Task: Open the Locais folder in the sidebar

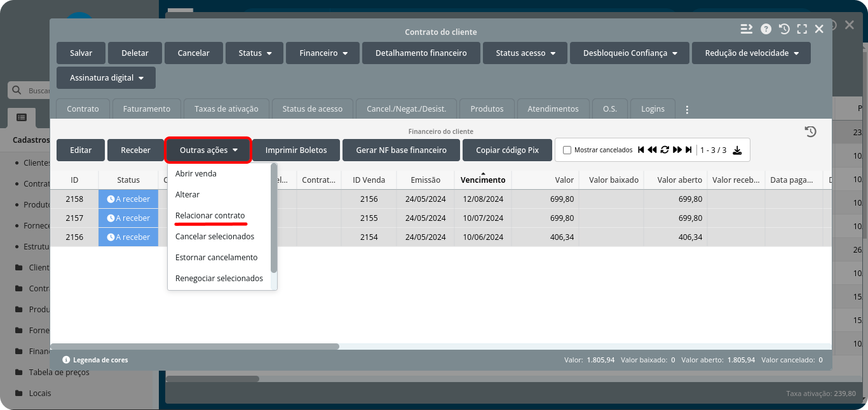Action: tap(33, 393)
